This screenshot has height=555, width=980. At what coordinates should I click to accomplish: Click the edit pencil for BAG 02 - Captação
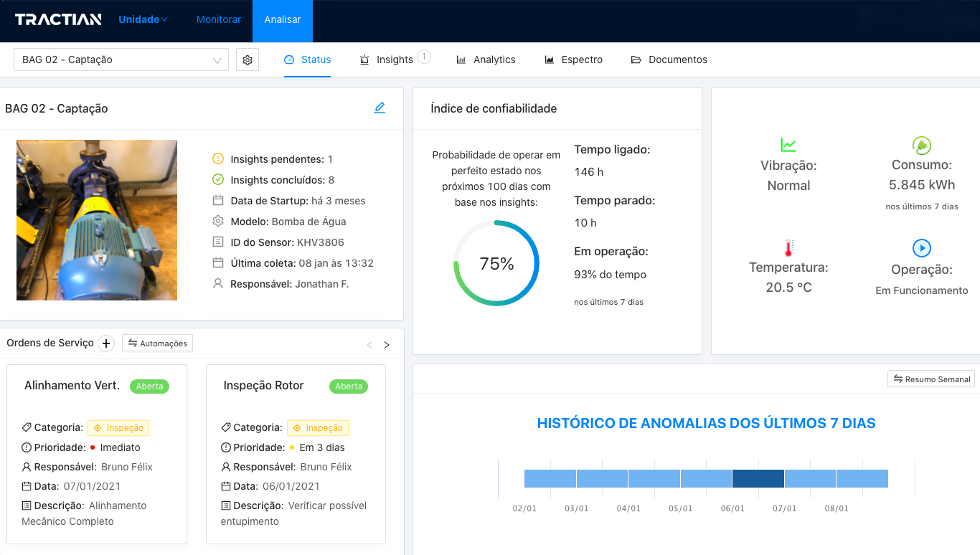(x=380, y=108)
